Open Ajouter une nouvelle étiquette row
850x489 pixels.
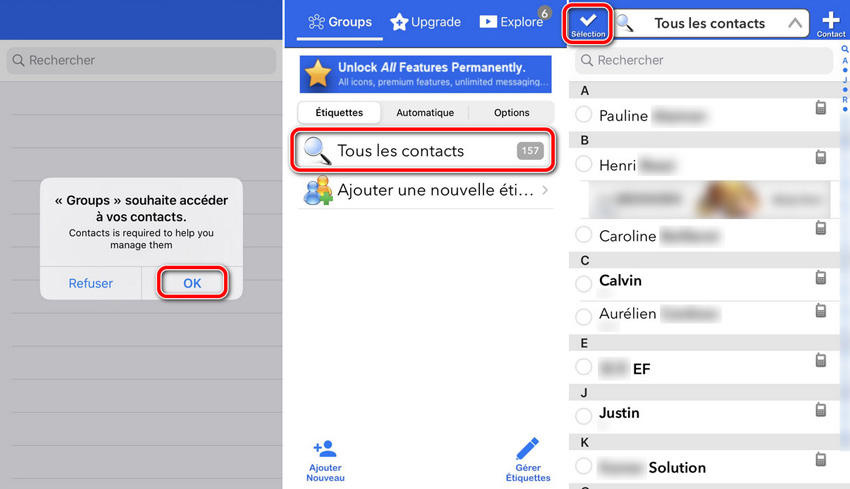[x=426, y=190]
